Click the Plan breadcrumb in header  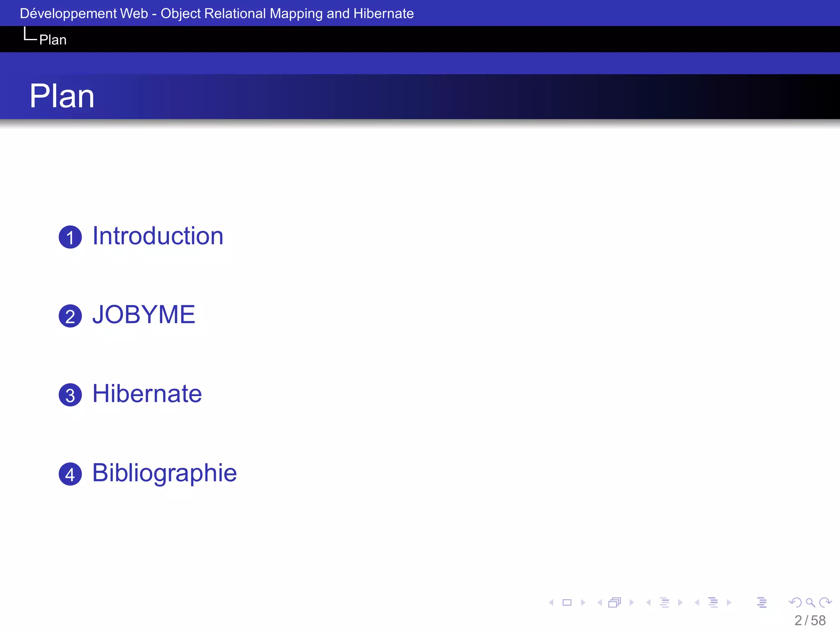tap(52, 40)
